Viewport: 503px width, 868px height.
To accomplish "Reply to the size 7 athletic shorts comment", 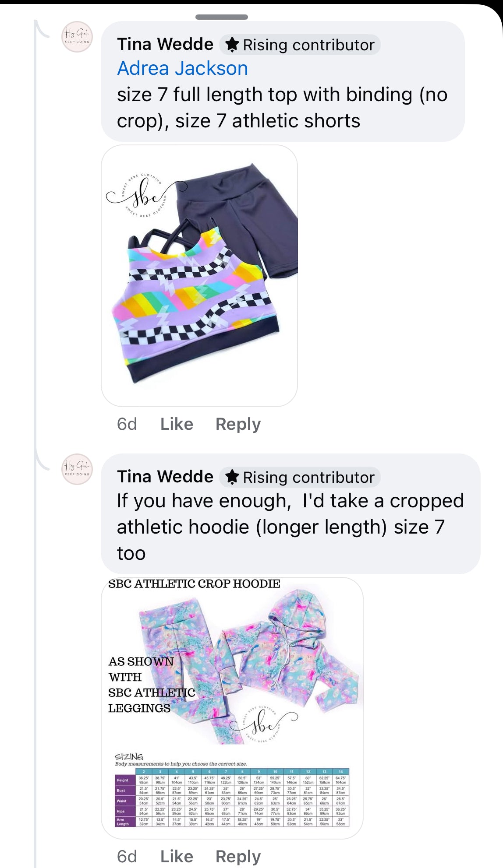I will (x=238, y=424).
